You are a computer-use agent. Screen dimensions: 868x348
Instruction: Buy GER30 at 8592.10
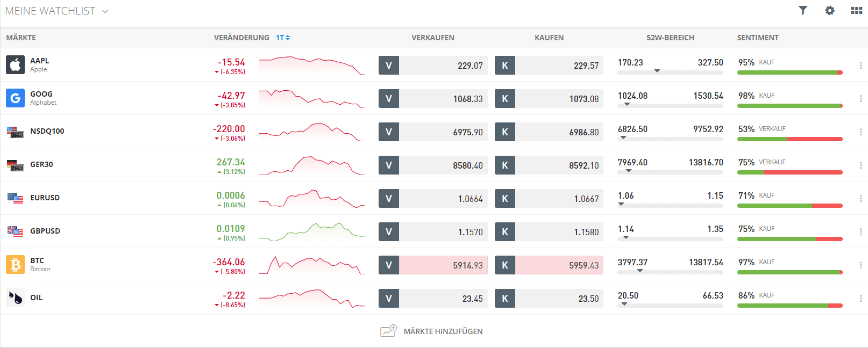tap(549, 165)
